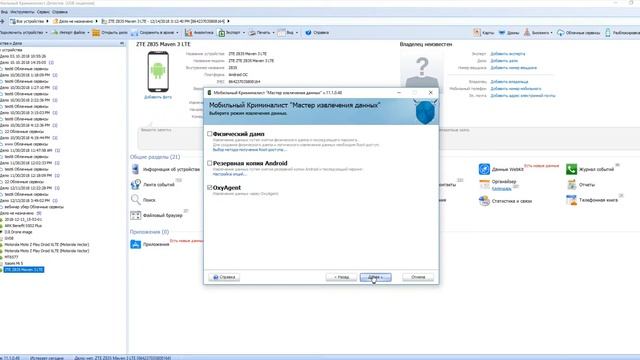Open the Подключить устройство dropdown arrow
The image size is (640, 360).
pyautogui.click(x=46, y=33)
